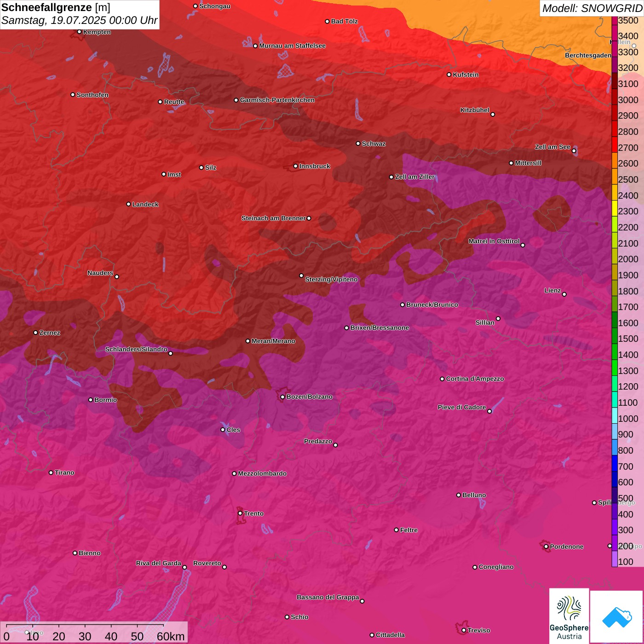Screen dimensions: 644x644
Task: Click the Bozen/Bolzano city marker
Action: point(282,397)
